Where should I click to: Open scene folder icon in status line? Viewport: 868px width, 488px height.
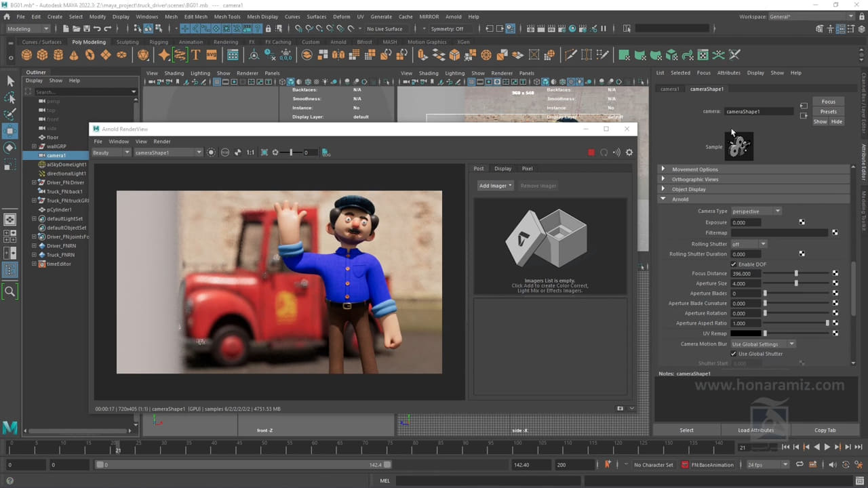click(x=76, y=28)
